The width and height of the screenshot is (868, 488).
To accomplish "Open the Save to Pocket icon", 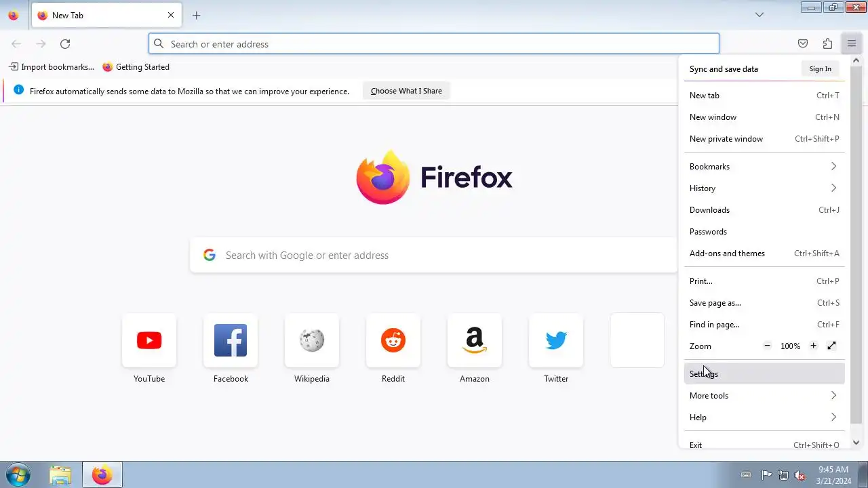I will pyautogui.click(x=803, y=44).
